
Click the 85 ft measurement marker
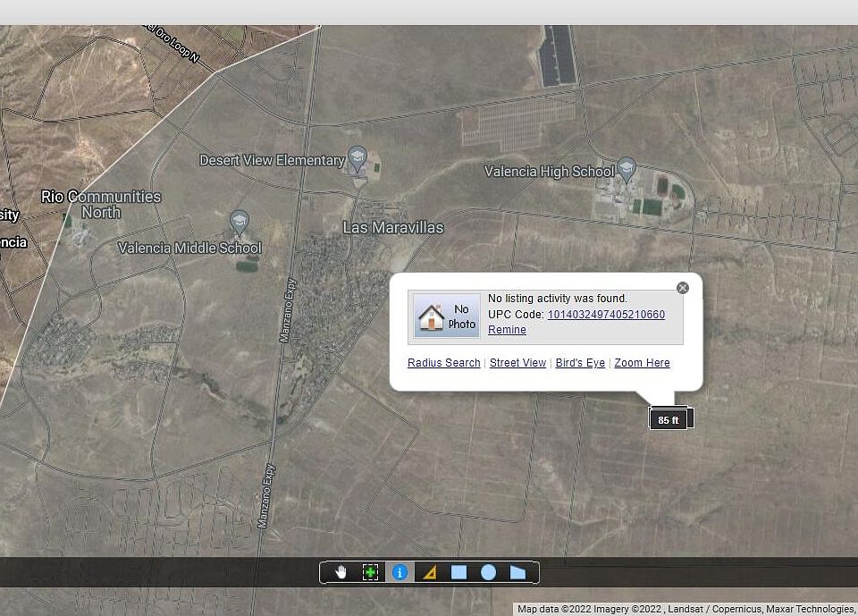(x=669, y=420)
